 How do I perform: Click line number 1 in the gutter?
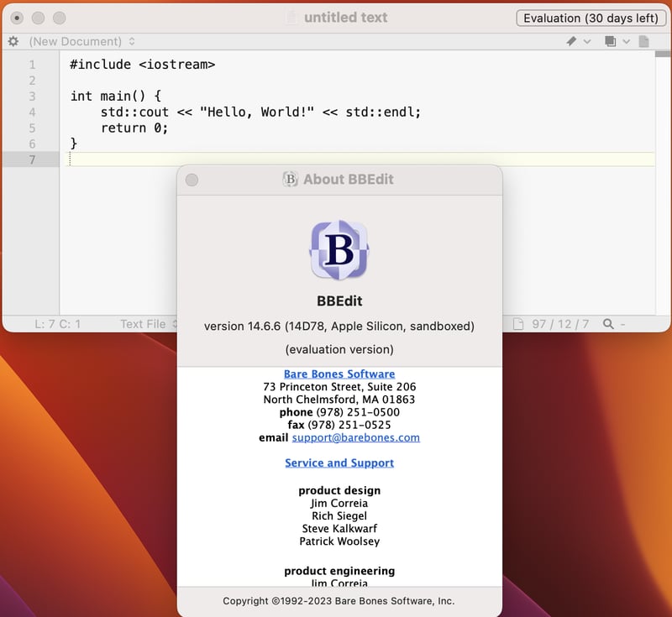pos(32,65)
